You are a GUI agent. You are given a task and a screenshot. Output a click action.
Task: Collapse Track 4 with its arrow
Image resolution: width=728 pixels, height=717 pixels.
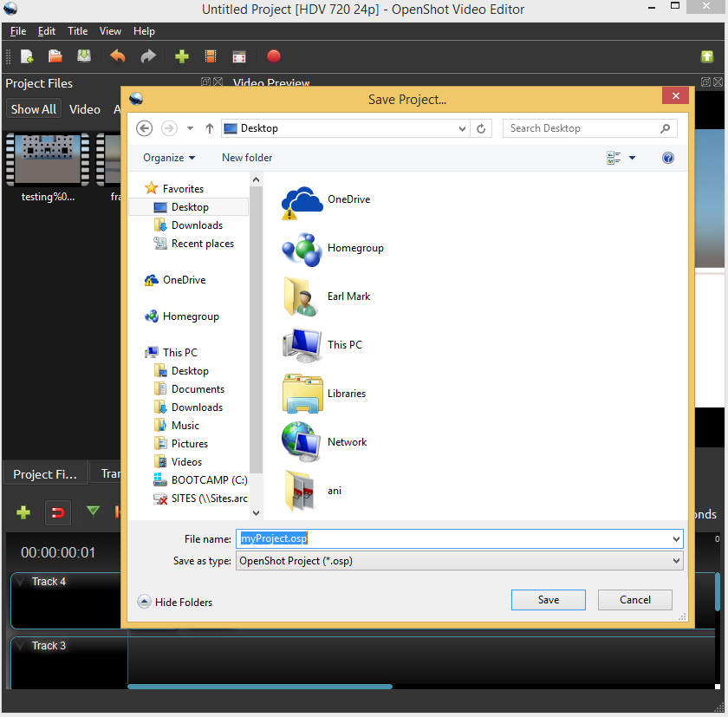pos(19,581)
